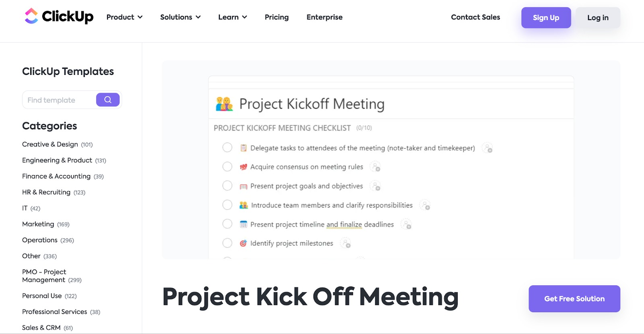Open the Marketing templates category
644x334 pixels.
38,224
